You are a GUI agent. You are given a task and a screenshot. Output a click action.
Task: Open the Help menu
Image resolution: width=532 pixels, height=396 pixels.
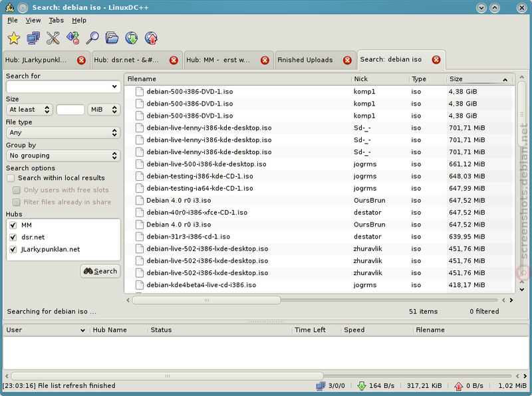click(x=79, y=21)
